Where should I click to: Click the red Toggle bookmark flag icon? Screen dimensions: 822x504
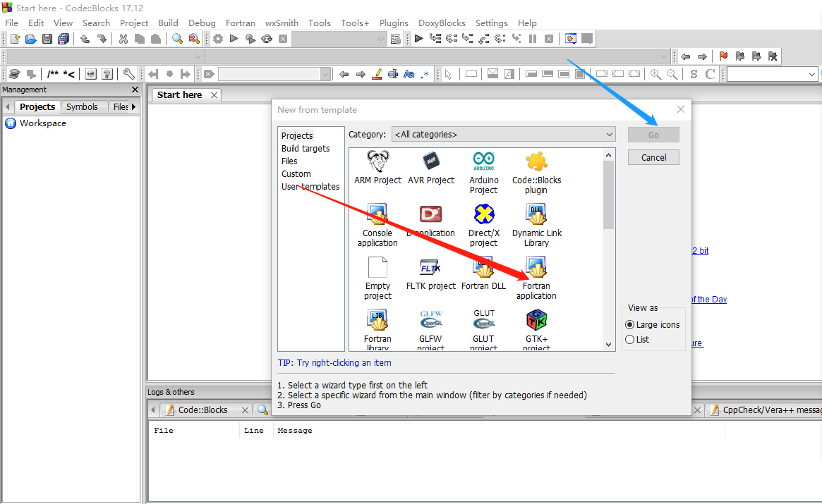pyautogui.click(x=723, y=56)
